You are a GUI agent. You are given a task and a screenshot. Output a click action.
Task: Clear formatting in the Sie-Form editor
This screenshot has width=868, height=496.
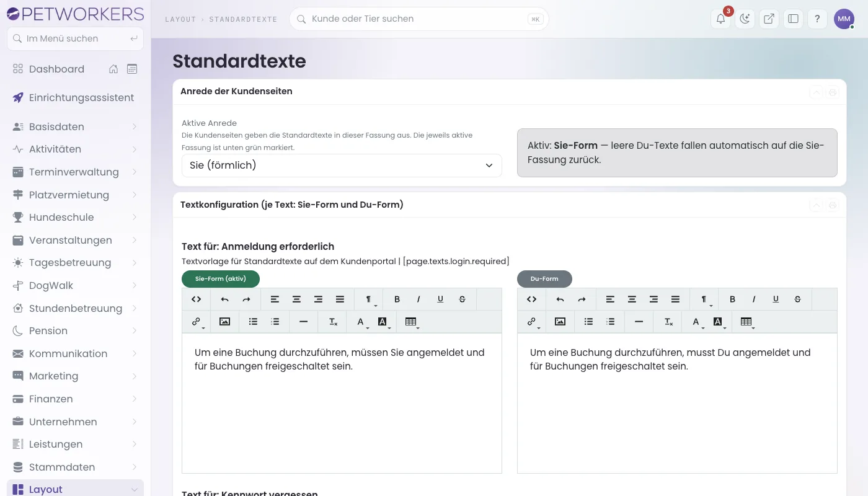click(333, 322)
